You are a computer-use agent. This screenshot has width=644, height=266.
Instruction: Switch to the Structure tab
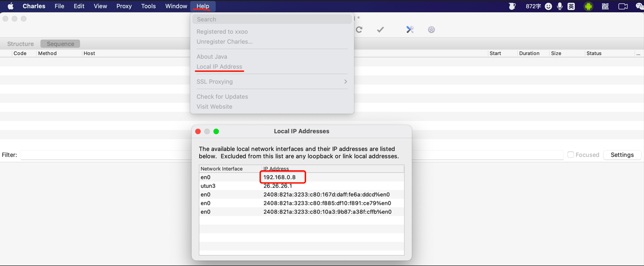[20, 44]
